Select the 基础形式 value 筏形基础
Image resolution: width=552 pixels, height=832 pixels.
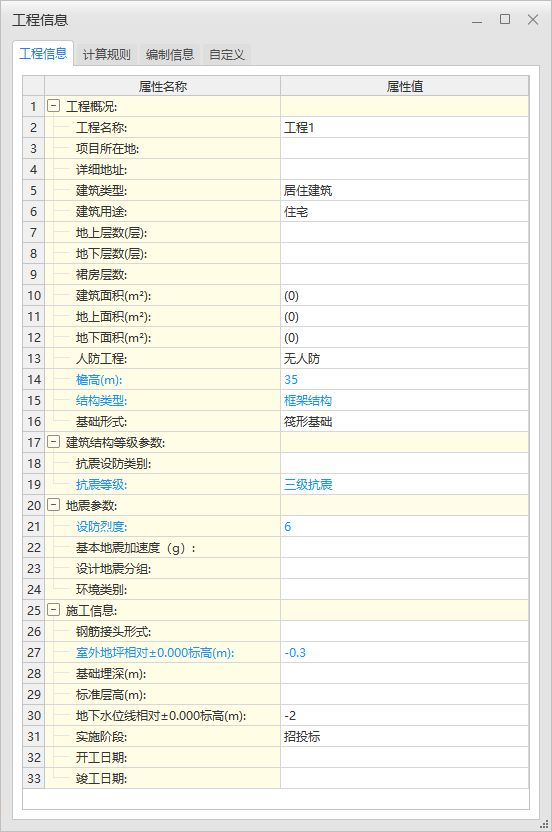(x=404, y=421)
